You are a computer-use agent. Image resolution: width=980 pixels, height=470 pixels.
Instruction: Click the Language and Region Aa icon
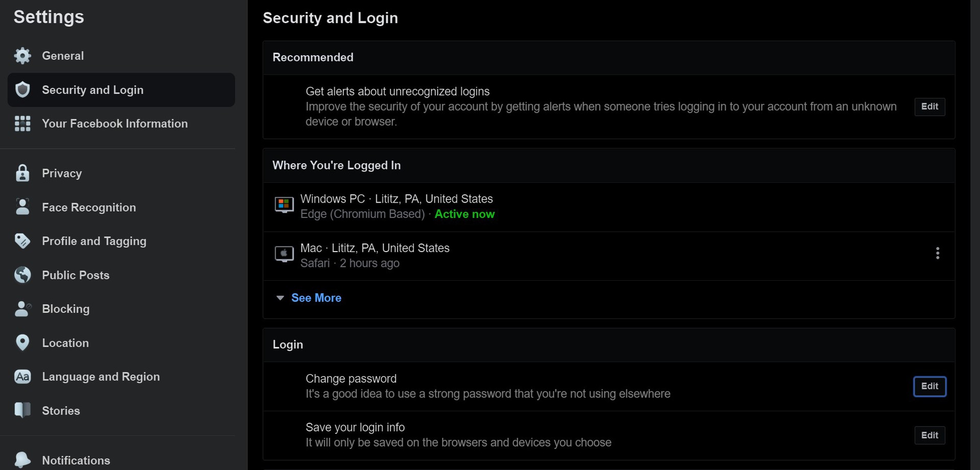(22, 377)
